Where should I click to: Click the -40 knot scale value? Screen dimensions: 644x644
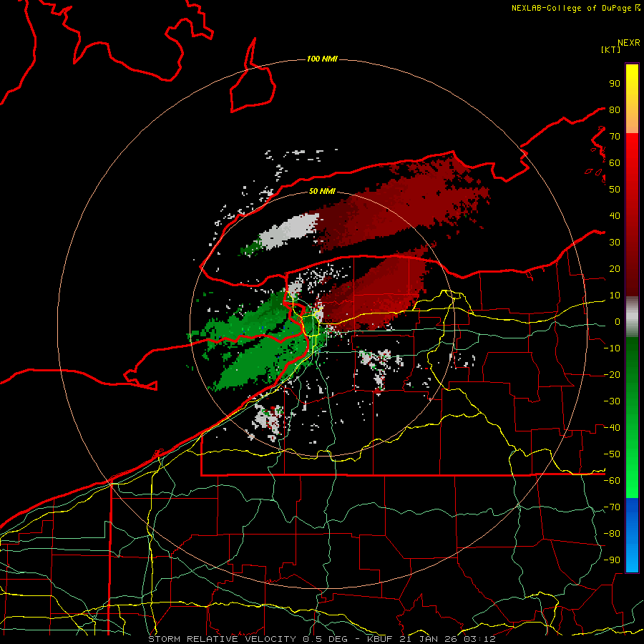[x=612, y=428]
